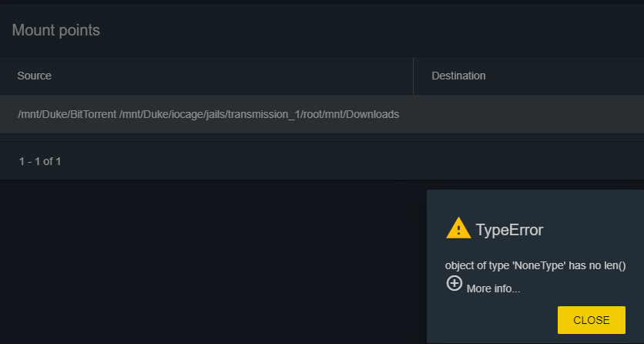Click the yellow warning triangle icon
Viewport: 644px width, 344px height.
pyautogui.click(x=458, y=228)
